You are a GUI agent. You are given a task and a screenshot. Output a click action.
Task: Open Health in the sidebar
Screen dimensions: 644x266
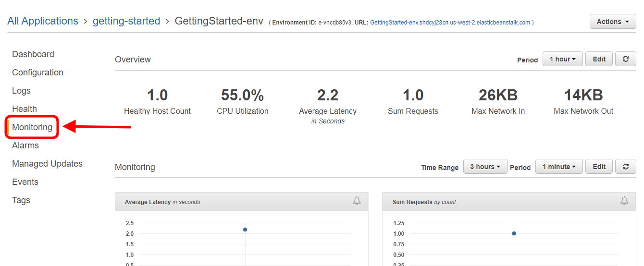point(25,109)
